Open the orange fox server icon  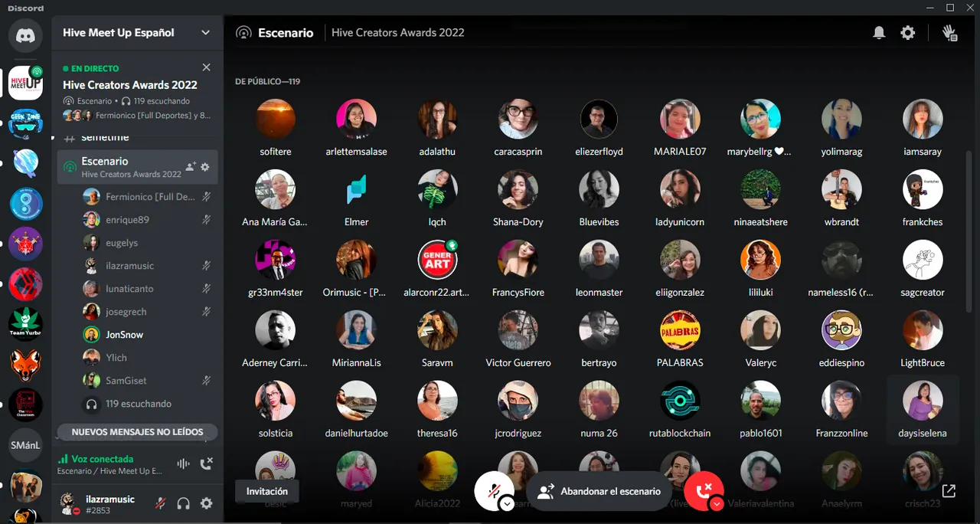[x=25, y=364]
